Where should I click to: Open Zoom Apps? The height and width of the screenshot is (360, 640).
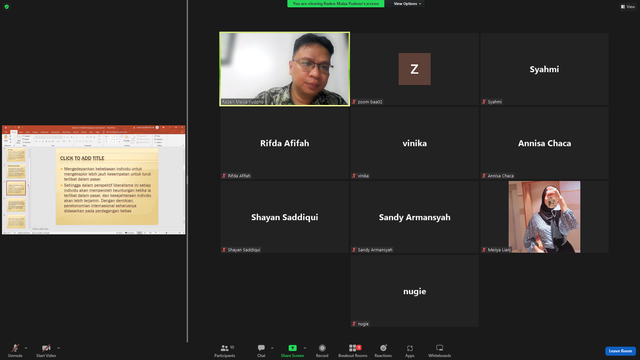pyautogui.click(x=410, y=350)
